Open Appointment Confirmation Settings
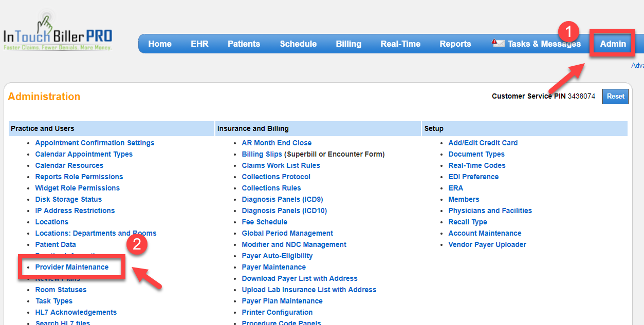Image resolution: width=644 pixels, height=325 pixels. [95, 143]
